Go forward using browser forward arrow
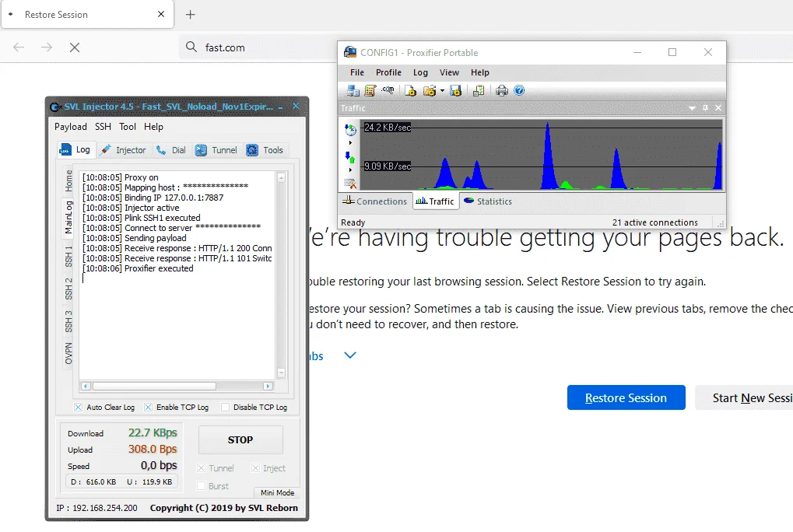 (47, 47)
